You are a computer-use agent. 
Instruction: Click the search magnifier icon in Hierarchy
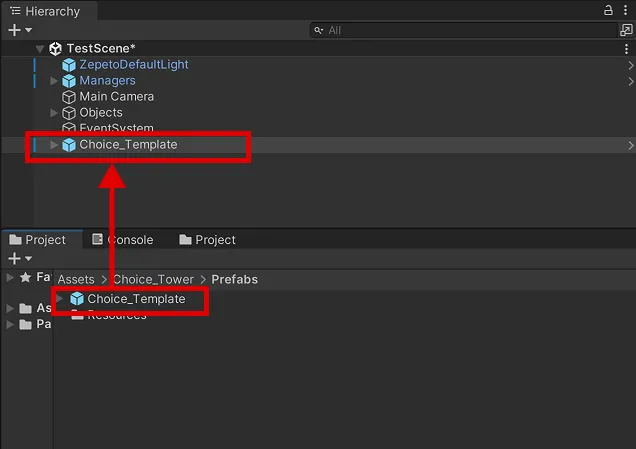pyautogui.click(x=319, y=30)
